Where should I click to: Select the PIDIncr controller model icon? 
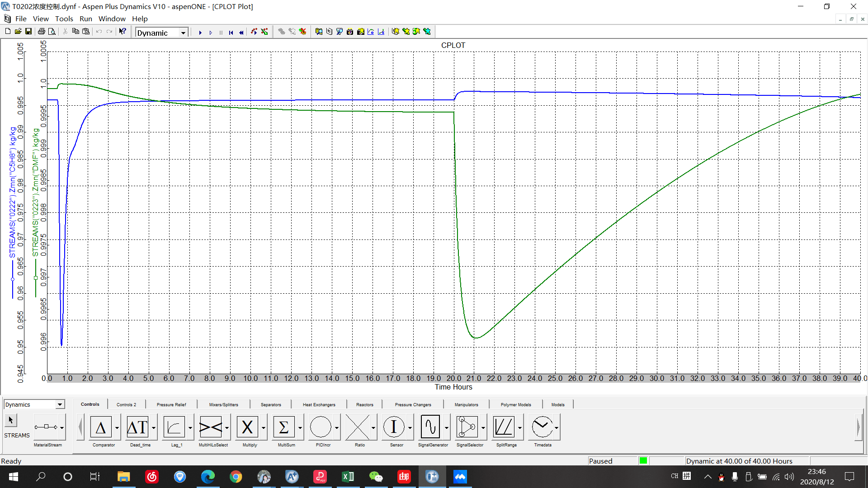321,427
